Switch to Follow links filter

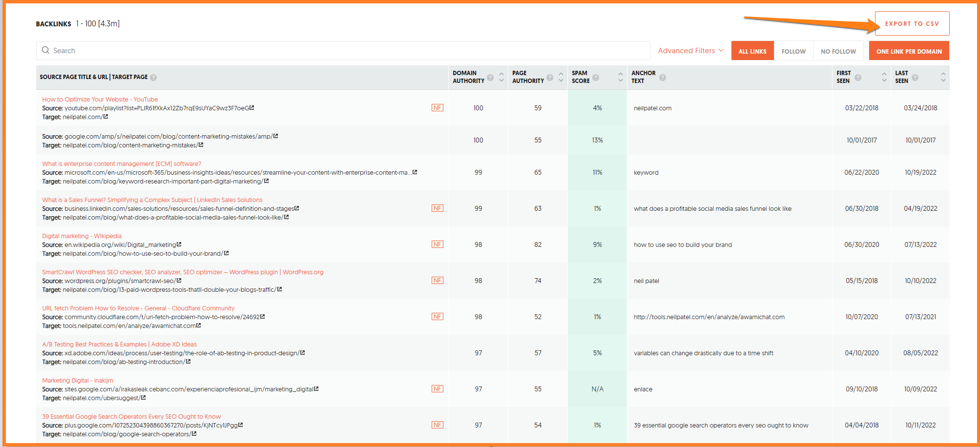tap(793, 51)
